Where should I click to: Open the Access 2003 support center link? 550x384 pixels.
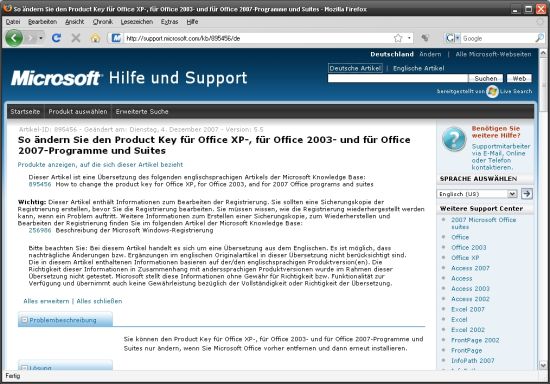[470, 289]
